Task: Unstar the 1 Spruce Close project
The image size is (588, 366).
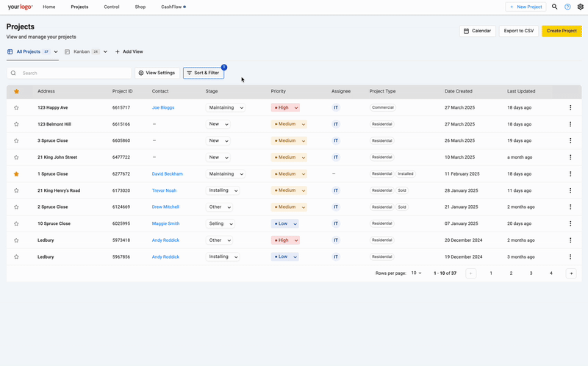Action: point(16,174)
